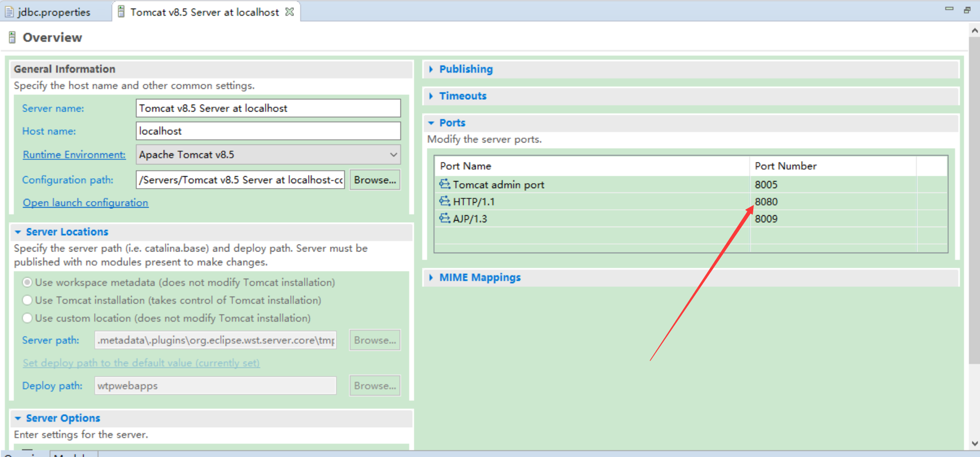Click the Overview server icon
980x457 pixels.
(x=12, y=37)
